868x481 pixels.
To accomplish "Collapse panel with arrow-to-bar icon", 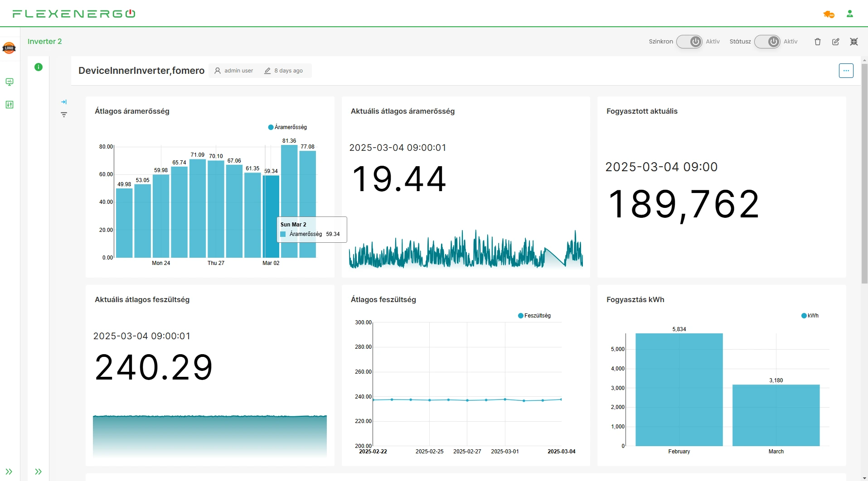I will (x=64, y=102).
